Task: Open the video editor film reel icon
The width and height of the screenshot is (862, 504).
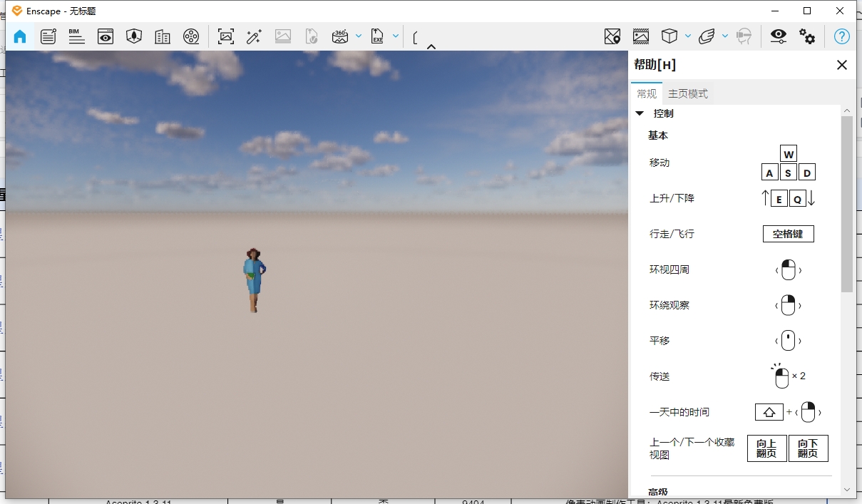Action: (x=191, y=36)
